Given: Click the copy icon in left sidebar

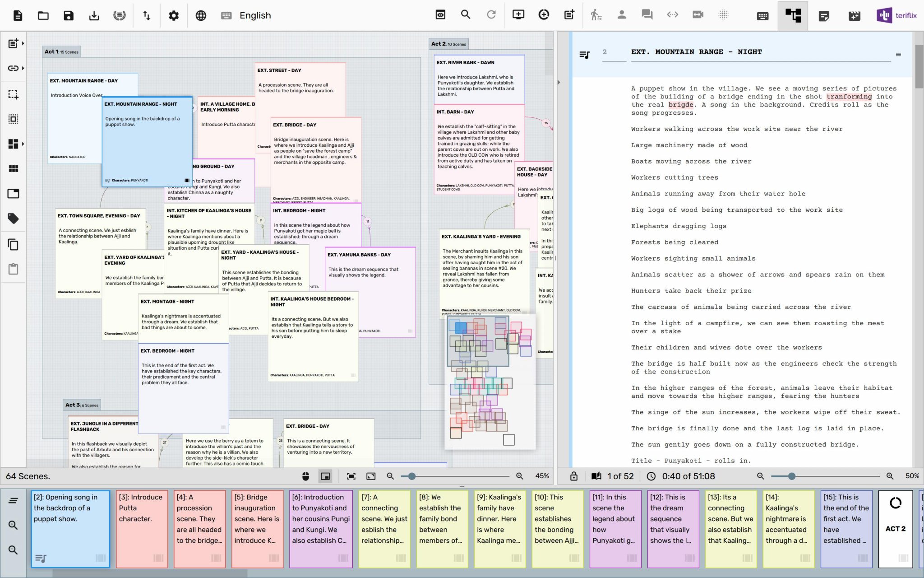Looking at the screenshot, I should click(13, 244).
